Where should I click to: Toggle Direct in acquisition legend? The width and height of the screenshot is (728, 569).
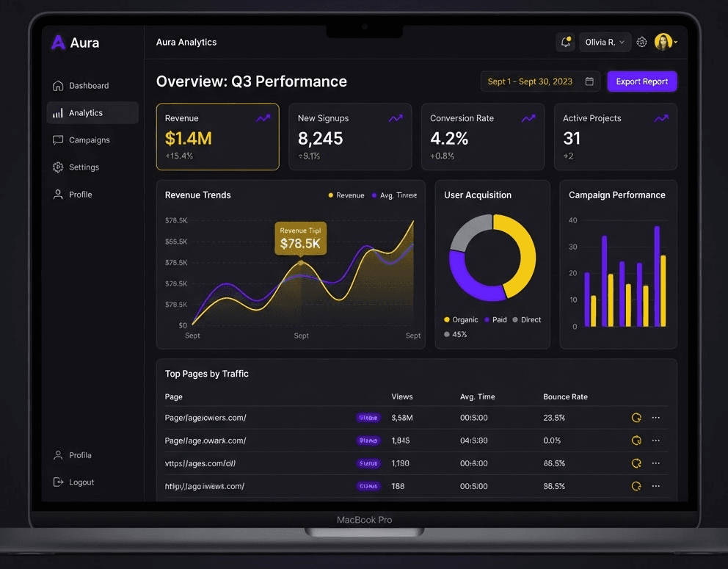(526, 319)
